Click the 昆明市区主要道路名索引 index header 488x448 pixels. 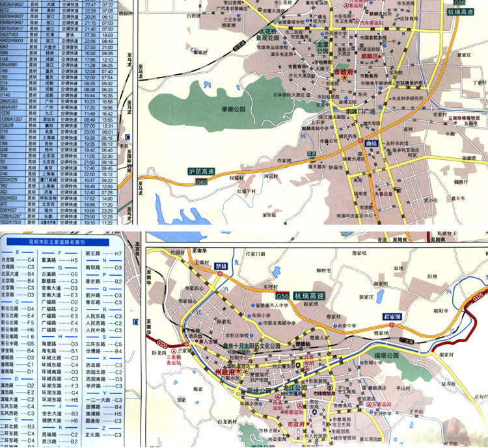coord(57,242)
